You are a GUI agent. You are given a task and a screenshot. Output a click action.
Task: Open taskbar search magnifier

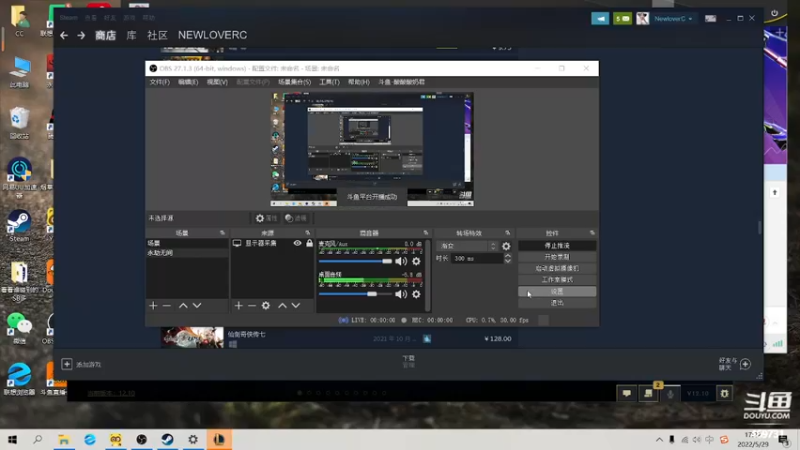(38, 439)
